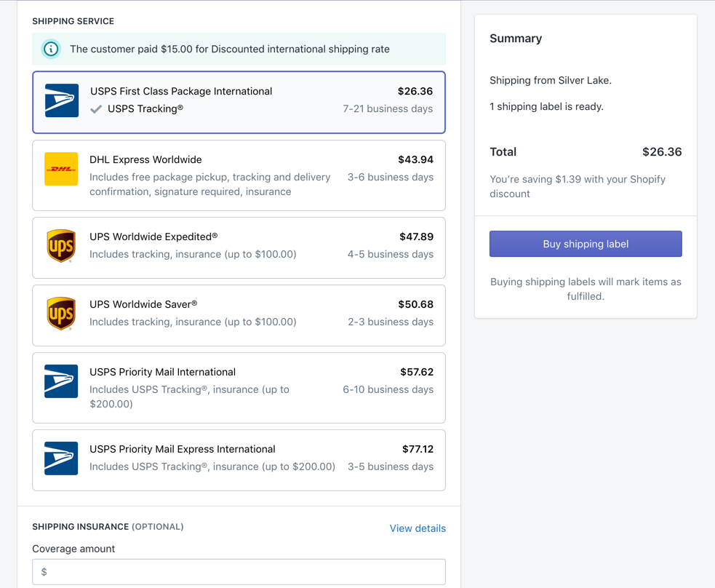Click the Shopify discount savings note

coord(578,186)
